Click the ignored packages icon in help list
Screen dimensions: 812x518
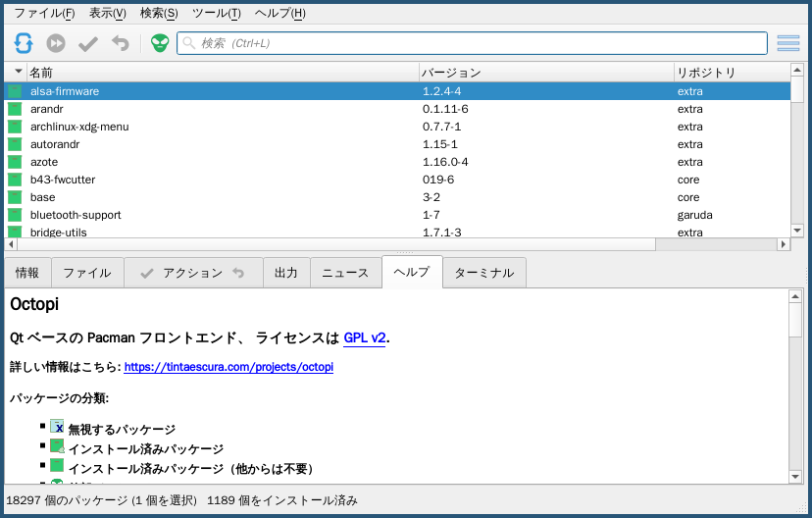coord(57,427)
